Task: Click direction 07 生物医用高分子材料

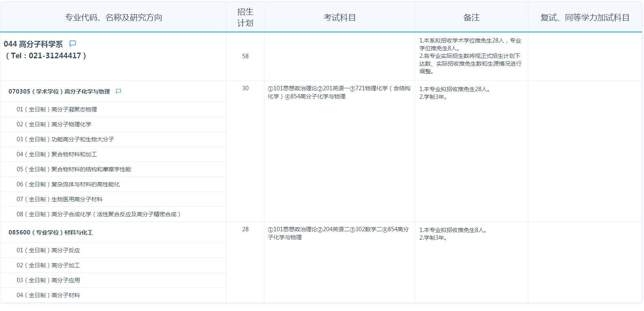Action: pos(60,199)
